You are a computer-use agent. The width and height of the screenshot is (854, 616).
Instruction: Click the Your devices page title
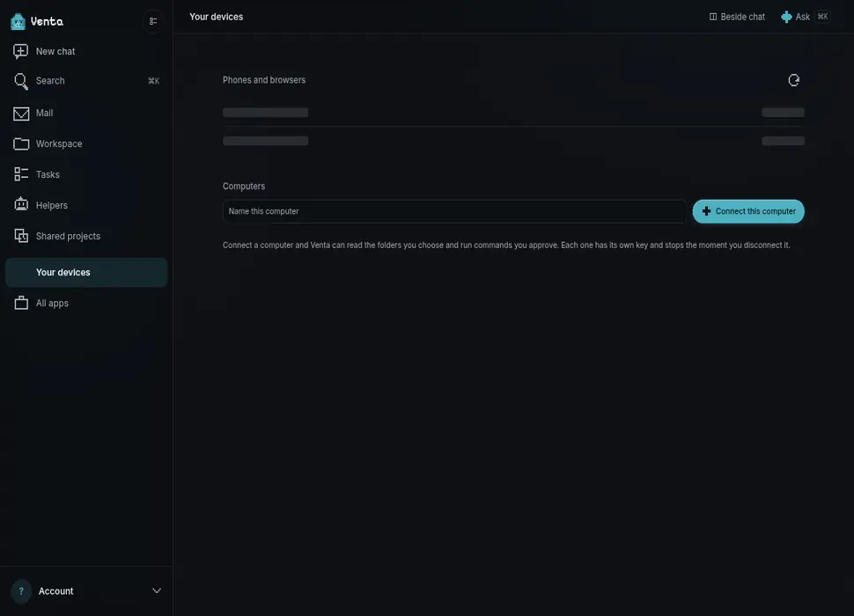(217, 17)
